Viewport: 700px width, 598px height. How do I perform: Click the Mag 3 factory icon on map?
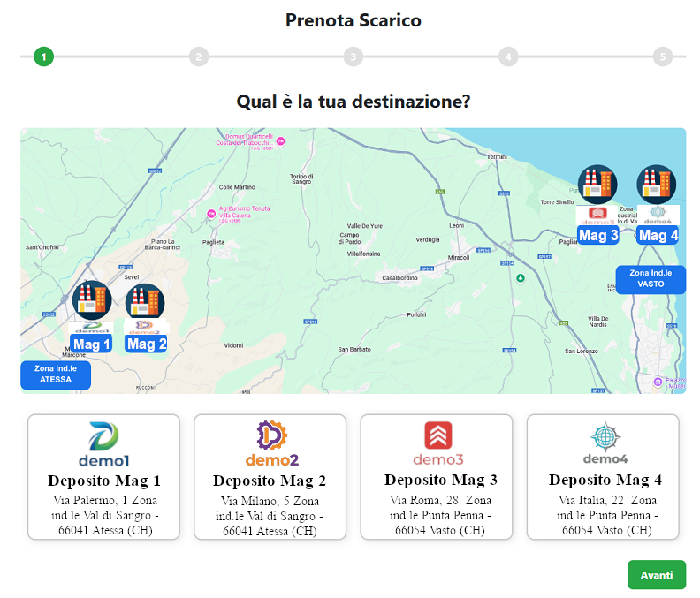coord(597,185)
